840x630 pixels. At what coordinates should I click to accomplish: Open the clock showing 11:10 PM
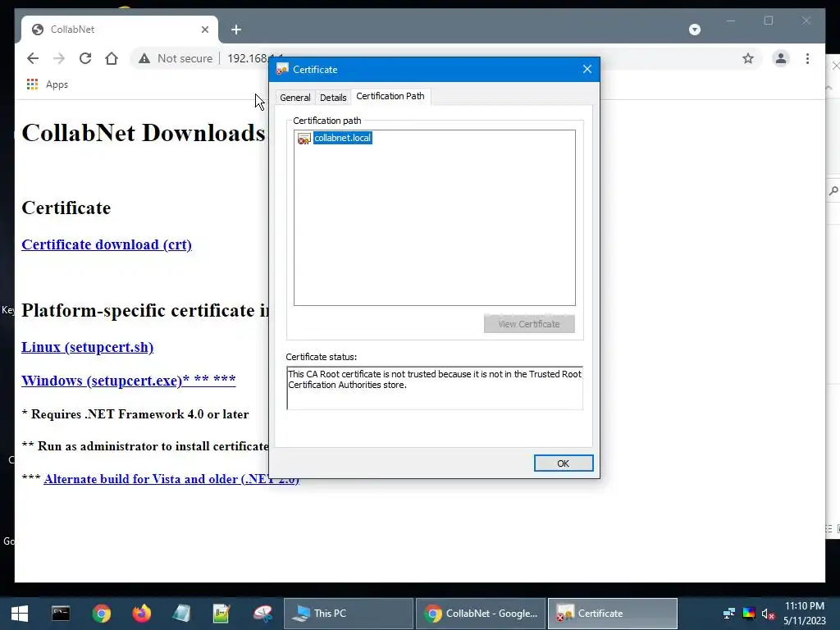(804, 614)
